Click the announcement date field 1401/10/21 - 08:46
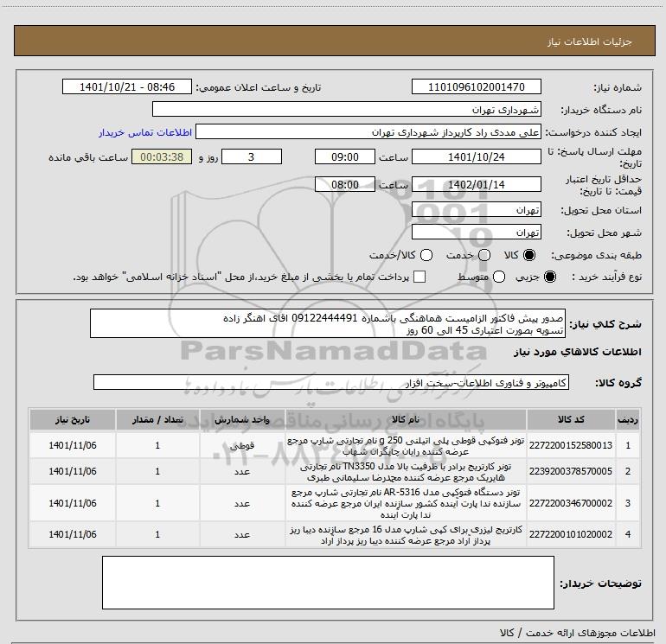Image resolution: width=666 pixels, height=644 pixels. pyautogui.click(x=127, y=87)
